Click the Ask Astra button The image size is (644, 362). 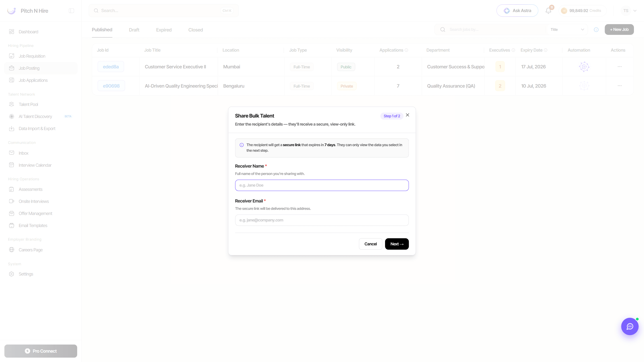coord(517,11)
